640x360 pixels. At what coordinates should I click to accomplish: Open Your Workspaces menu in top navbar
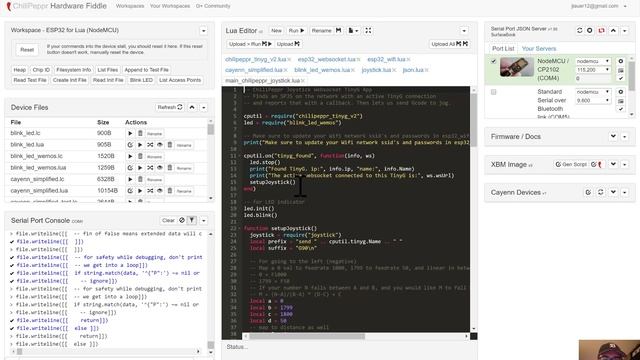(x=170, y=6)
